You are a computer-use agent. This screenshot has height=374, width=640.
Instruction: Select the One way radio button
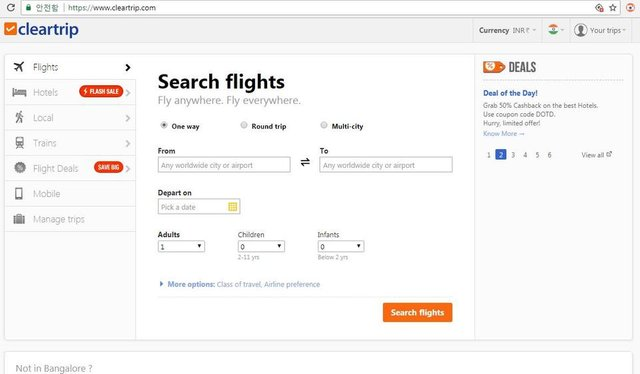click(164, 125)
